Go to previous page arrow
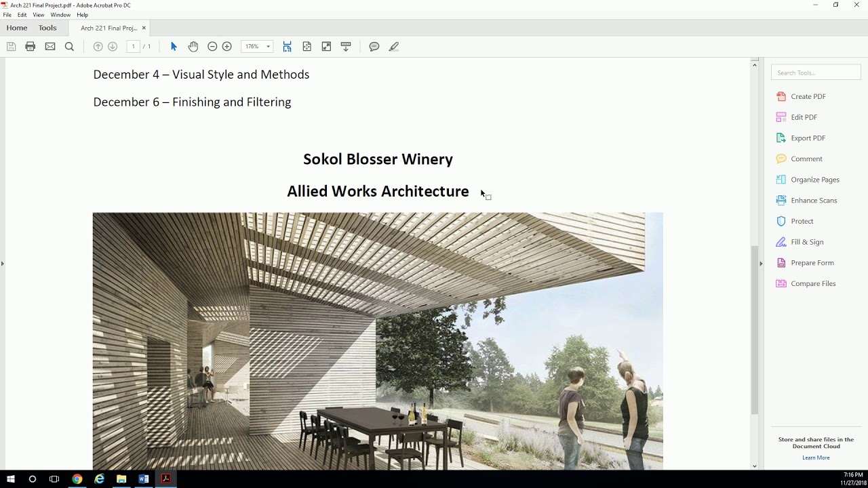Viewport: 868px width, 488px height. (x=98, y=47)
